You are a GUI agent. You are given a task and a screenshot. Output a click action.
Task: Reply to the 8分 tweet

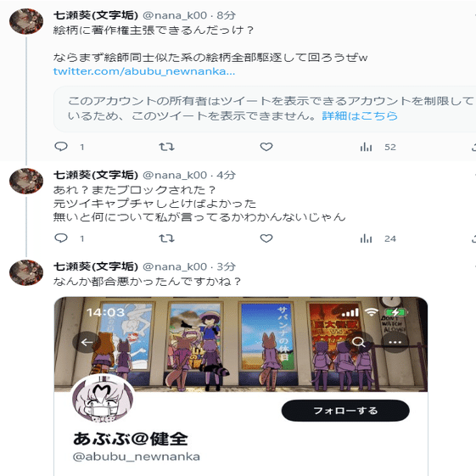61,147
